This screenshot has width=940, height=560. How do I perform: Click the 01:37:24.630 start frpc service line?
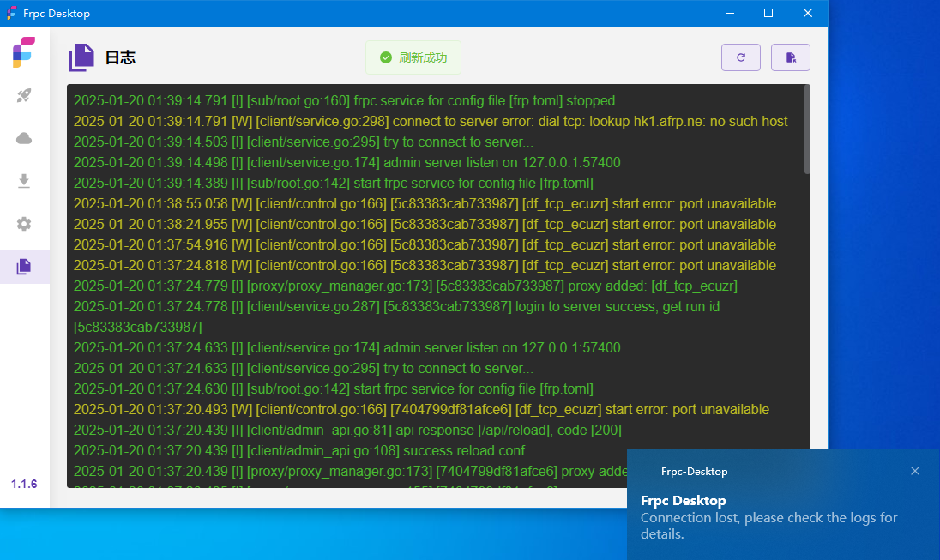pos(334,388)
